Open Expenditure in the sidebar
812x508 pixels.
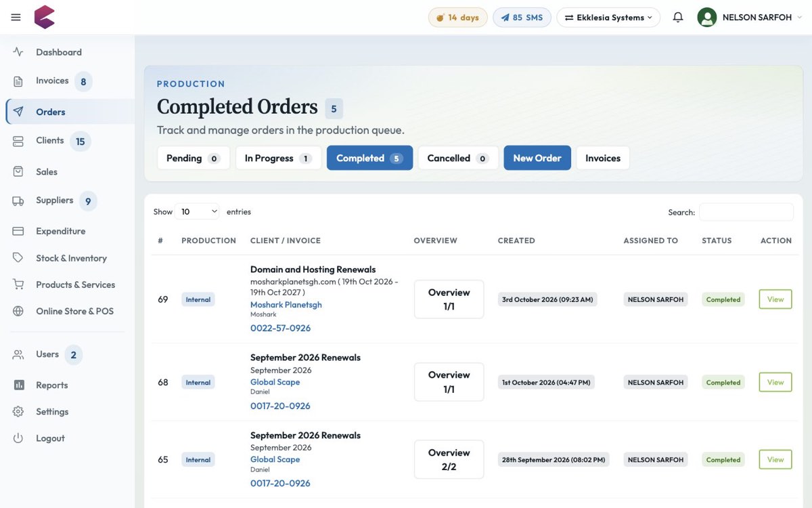61,231
